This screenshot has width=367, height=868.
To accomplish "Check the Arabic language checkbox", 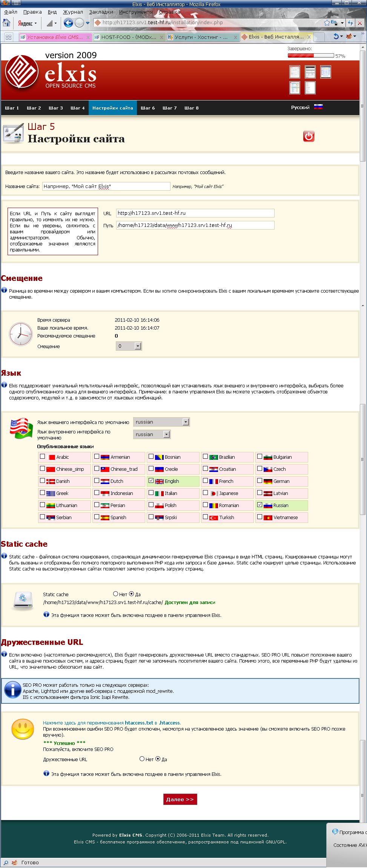I will point(42,456).
